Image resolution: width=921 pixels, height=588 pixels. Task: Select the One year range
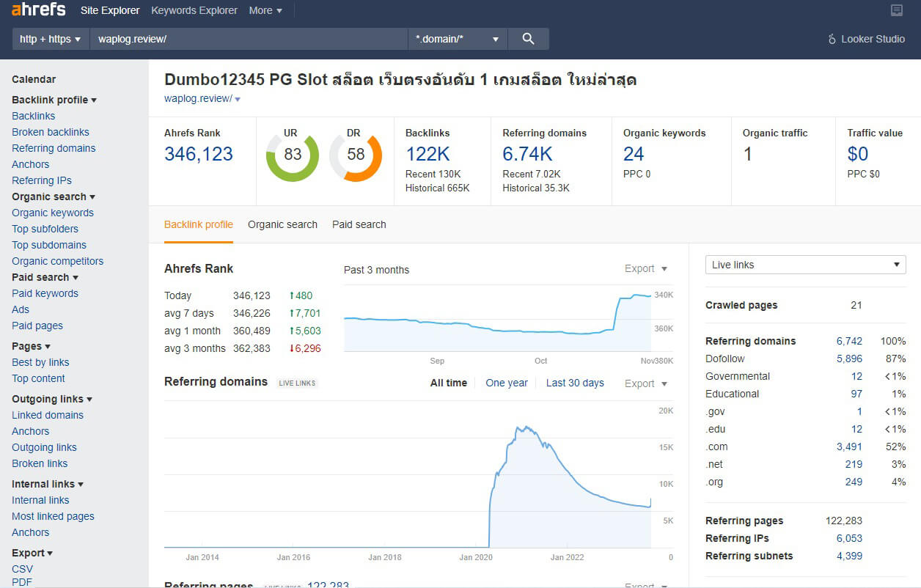(x=507, y=383)
